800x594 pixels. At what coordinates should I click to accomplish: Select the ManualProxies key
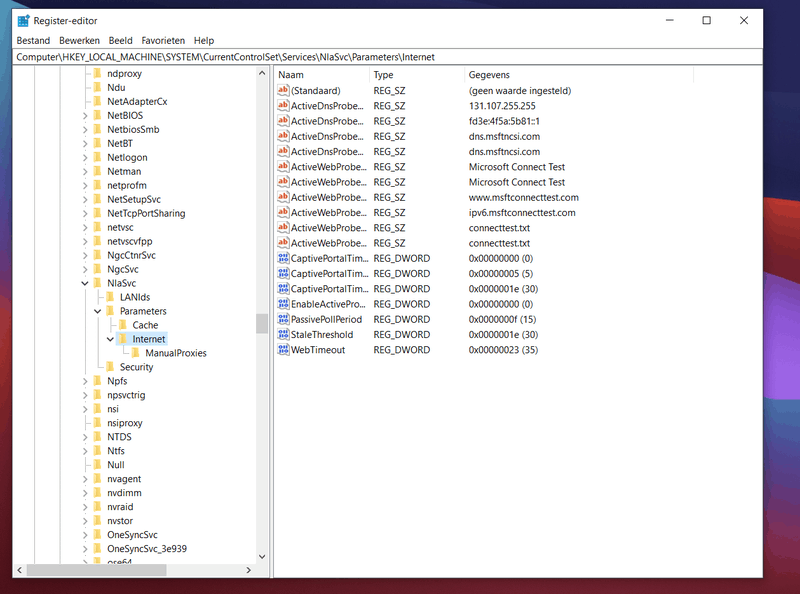[176, 353]
